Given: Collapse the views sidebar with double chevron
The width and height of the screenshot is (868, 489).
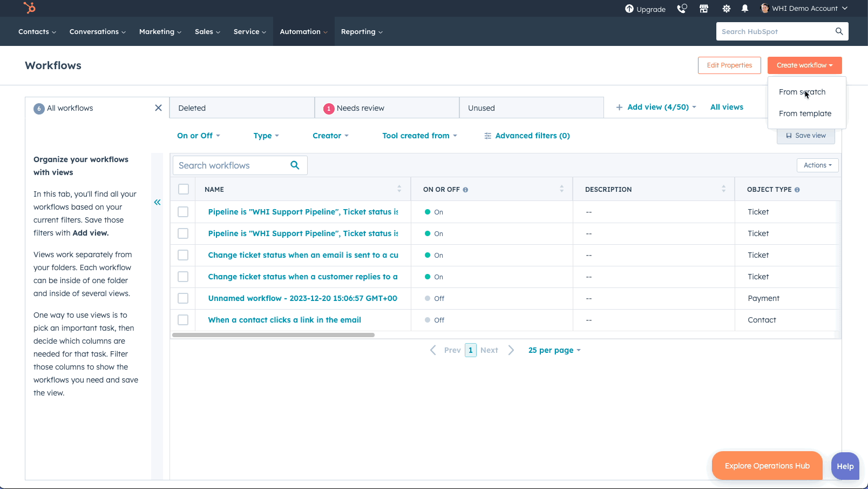Looking at the screenshot, I should (x=157, y=202).
